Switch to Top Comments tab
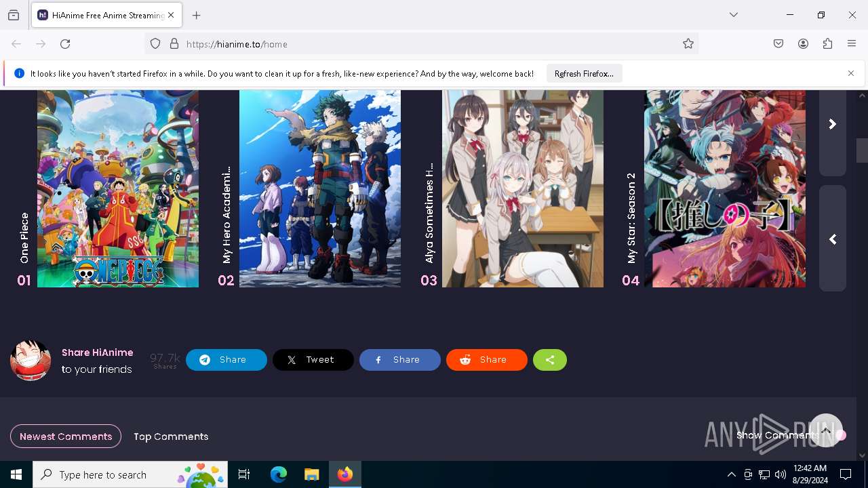868x488 pixels. (171, 436)
